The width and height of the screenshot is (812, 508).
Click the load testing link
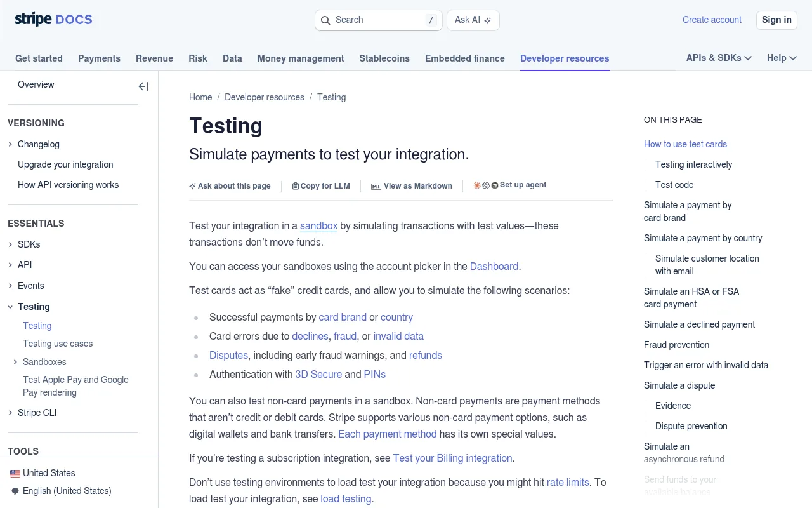346,498
